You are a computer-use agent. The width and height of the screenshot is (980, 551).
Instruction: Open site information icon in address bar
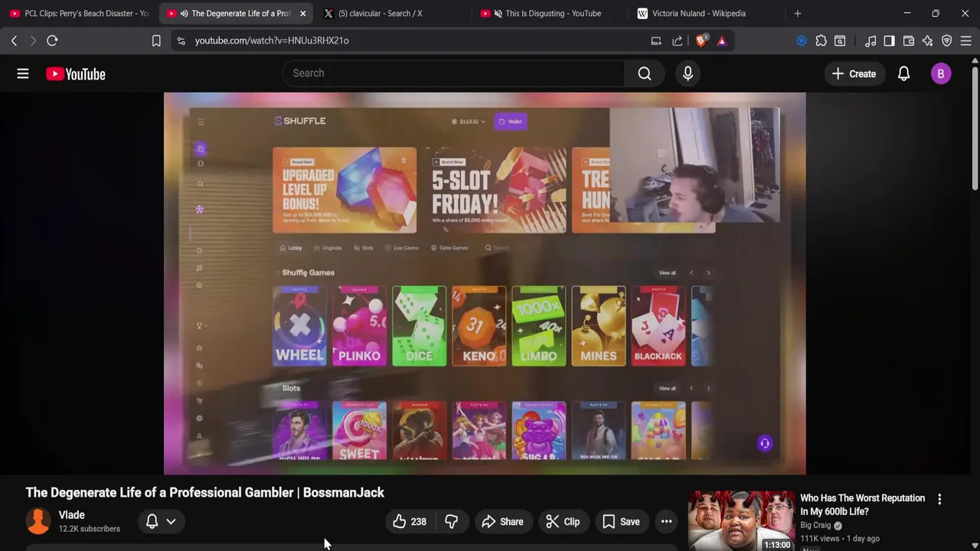[x=181, y=41]
